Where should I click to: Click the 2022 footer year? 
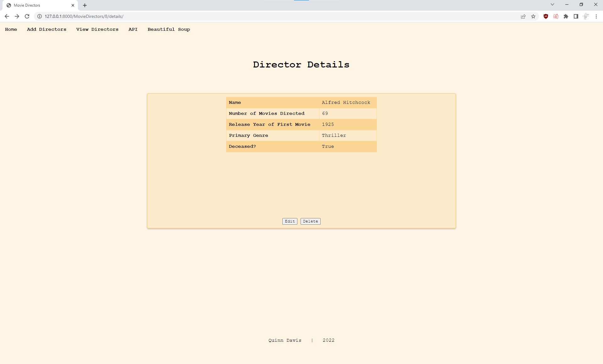pyautogui.click(x=329, y=340)
